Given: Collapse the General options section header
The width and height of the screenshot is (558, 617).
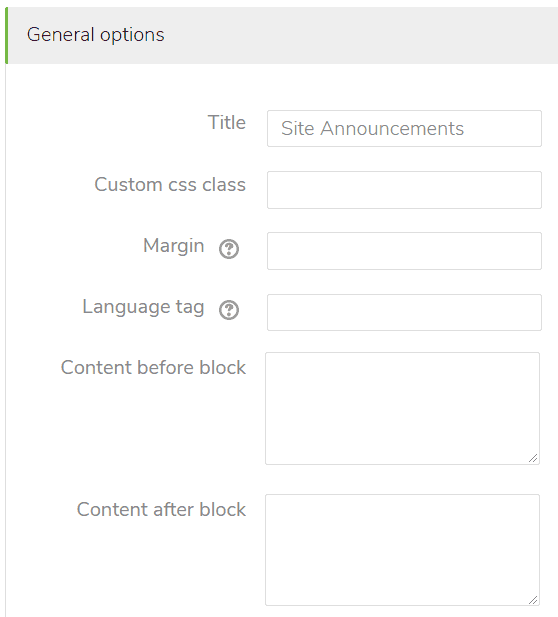Looking at the screenshot, I should [x=282, y=35].
